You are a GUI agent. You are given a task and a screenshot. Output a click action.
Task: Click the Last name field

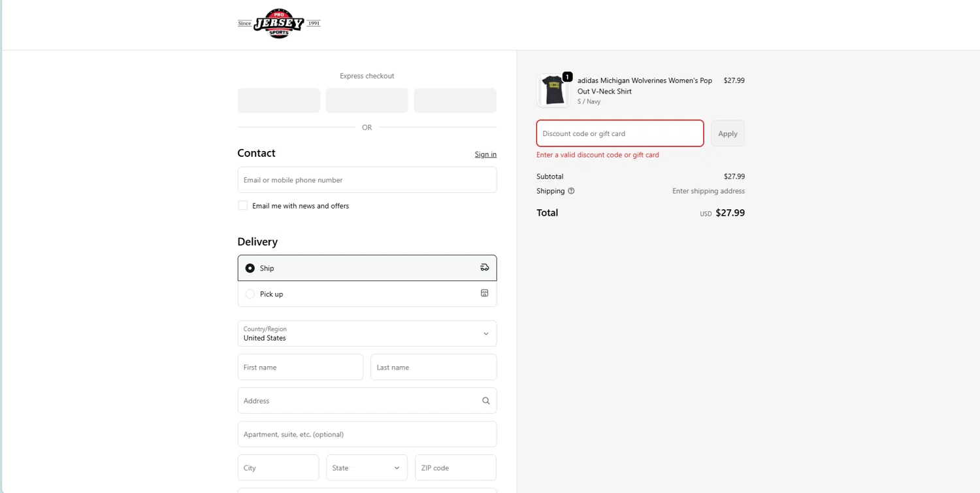pyautogui.click(x=434, y=367)
